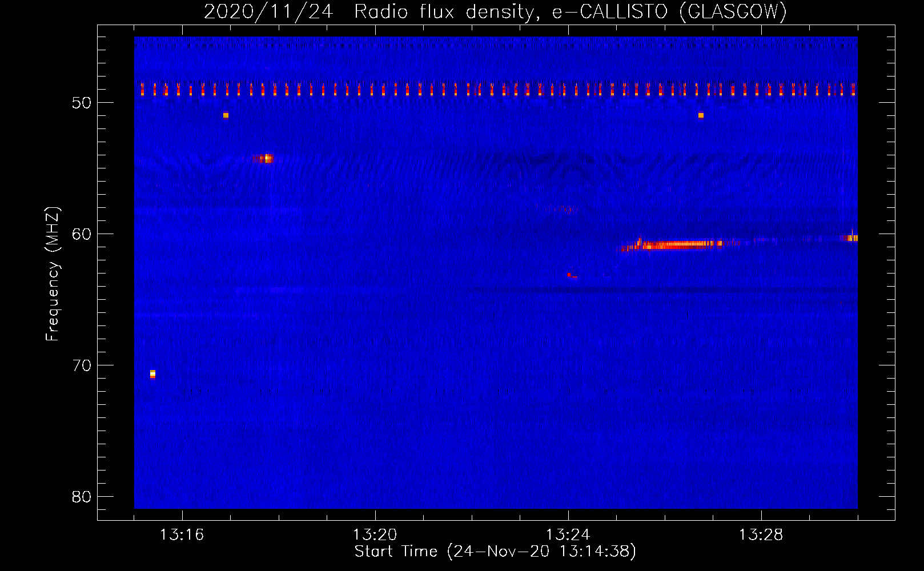Select the 13:24 time tick label
Image resolution: width=924 pixels, height=571 pixels.
tap(568, 535)
